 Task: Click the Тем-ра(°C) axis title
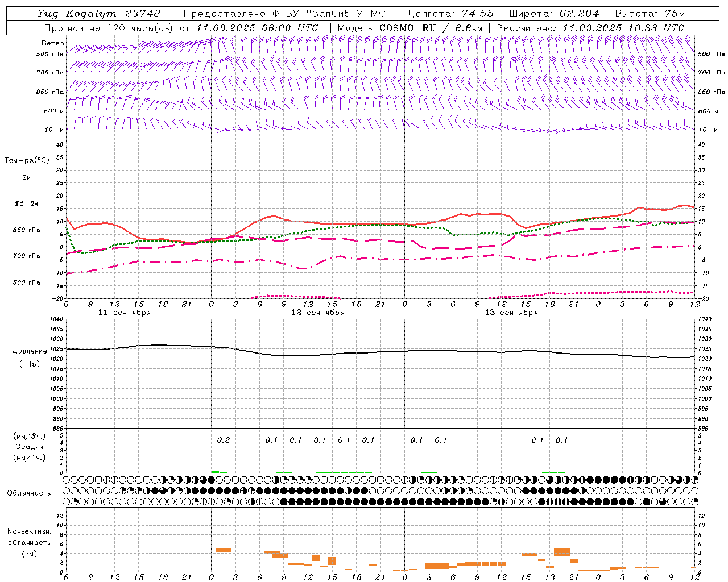coord(27,161)
